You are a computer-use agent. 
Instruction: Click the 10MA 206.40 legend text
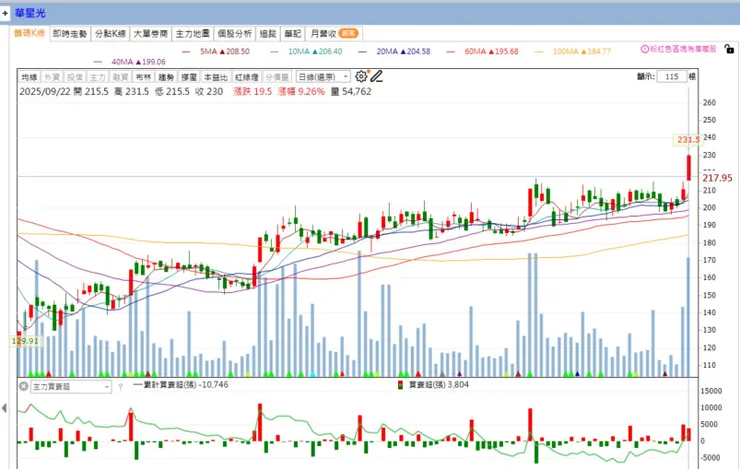[315, 51]
